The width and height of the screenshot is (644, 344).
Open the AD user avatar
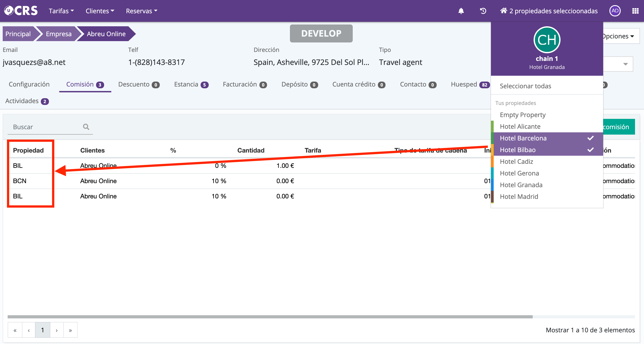click(615, 11)
